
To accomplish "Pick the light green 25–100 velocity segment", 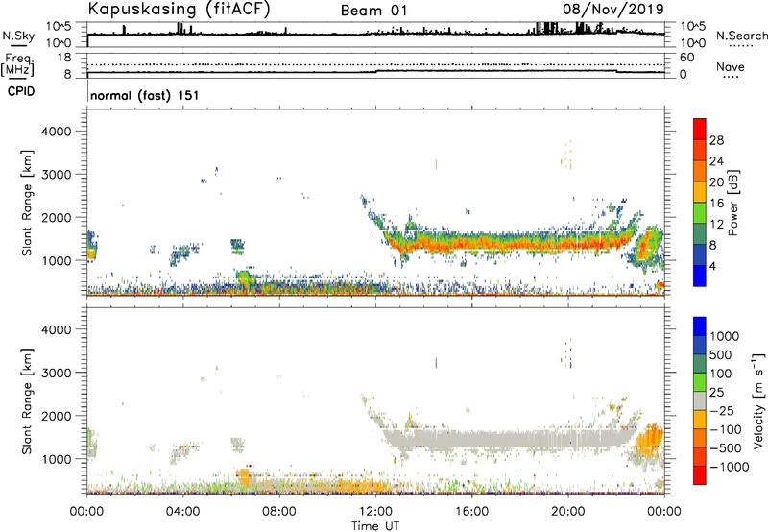I will 700,382.
